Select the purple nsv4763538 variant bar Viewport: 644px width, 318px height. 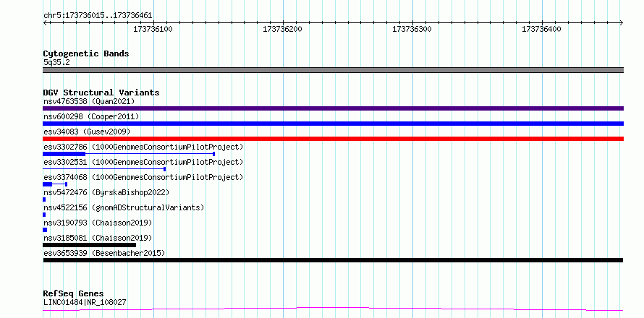[x=333, y=108]
